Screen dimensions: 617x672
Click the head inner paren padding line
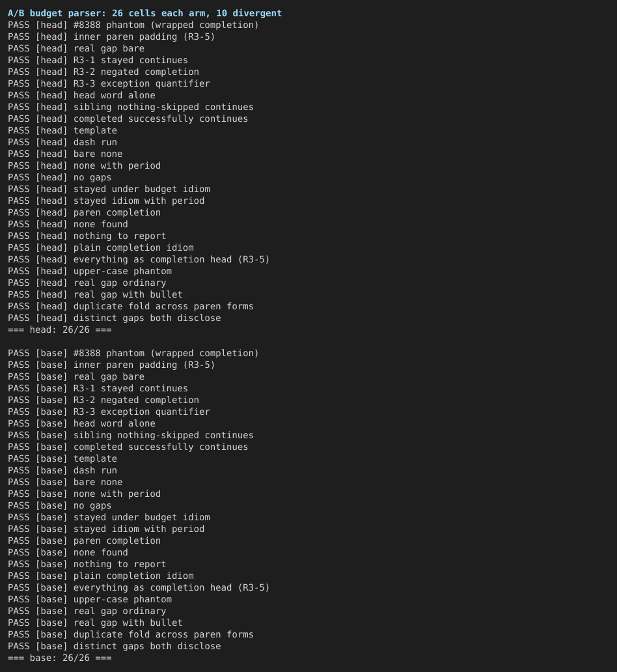[111, 37]
